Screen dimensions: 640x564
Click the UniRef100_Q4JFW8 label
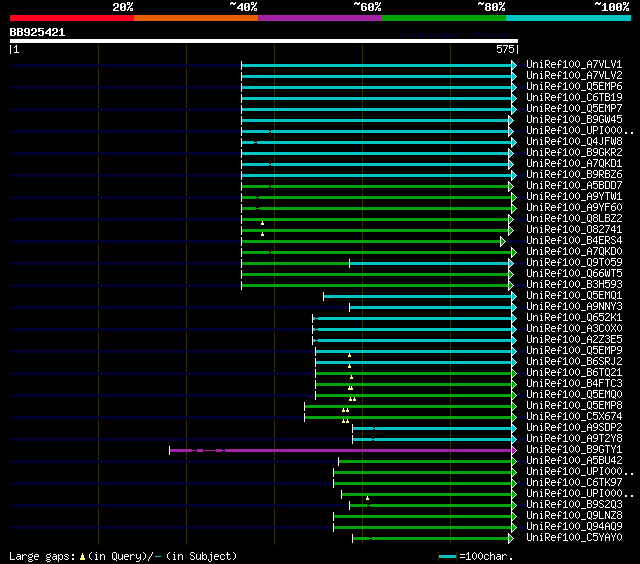(x=574, y=142)
